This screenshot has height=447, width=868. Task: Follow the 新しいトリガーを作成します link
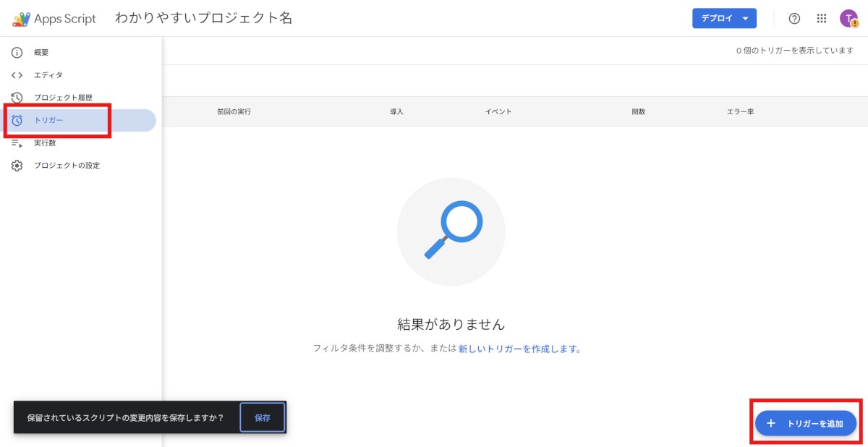[519, 349]
